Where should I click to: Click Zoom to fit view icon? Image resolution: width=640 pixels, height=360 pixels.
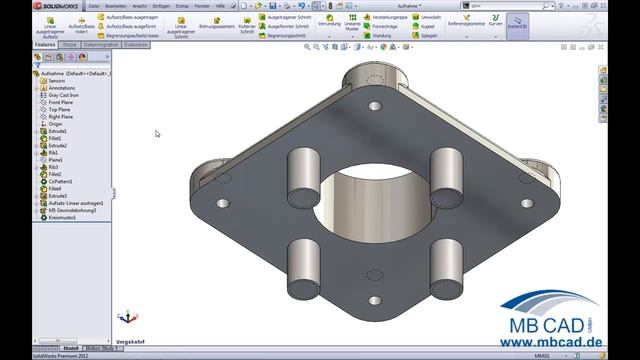307,47
